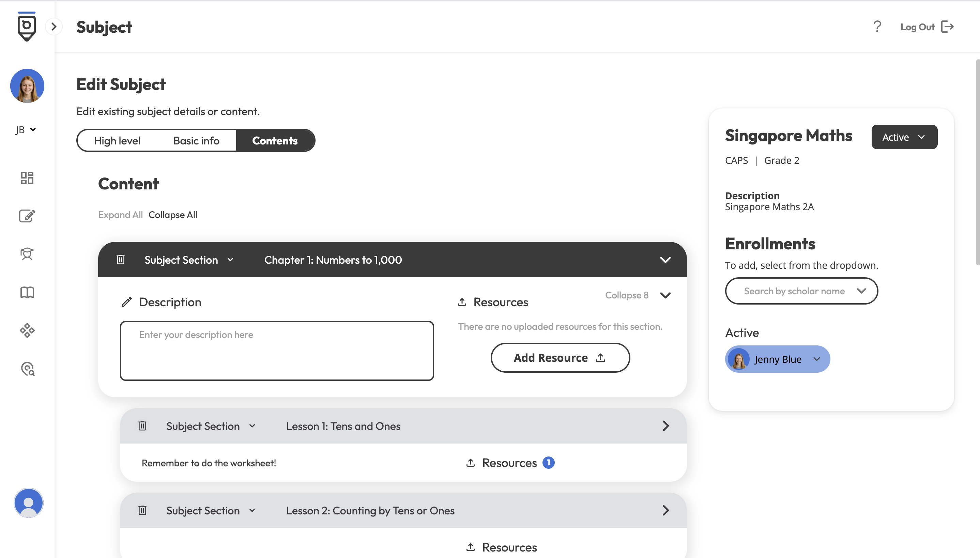Open Subject Section dropdown for Lesson 1

pyautogui.click(x=211, y=426)
